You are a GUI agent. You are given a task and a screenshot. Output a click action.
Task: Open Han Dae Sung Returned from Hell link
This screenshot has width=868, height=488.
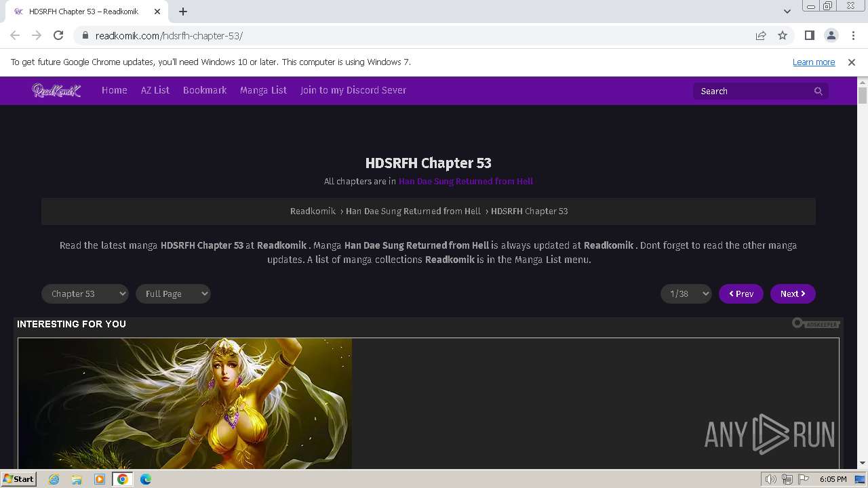click(x=466, y=181)
